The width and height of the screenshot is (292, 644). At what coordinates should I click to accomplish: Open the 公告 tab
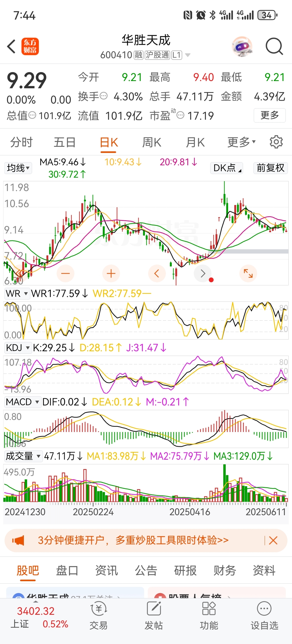coord(146,570)
